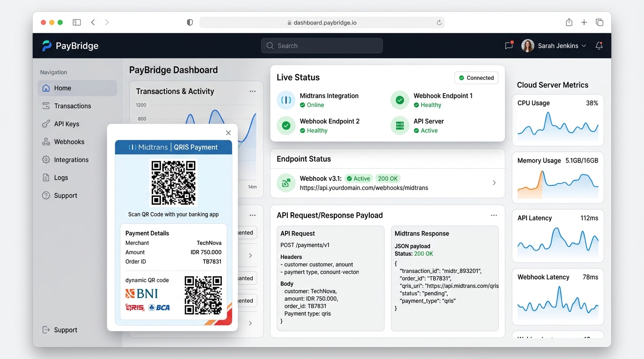Open API Keys in the sidebar
Image resolution: width=644 pixels, height=359 pixels.
[77, 124]
